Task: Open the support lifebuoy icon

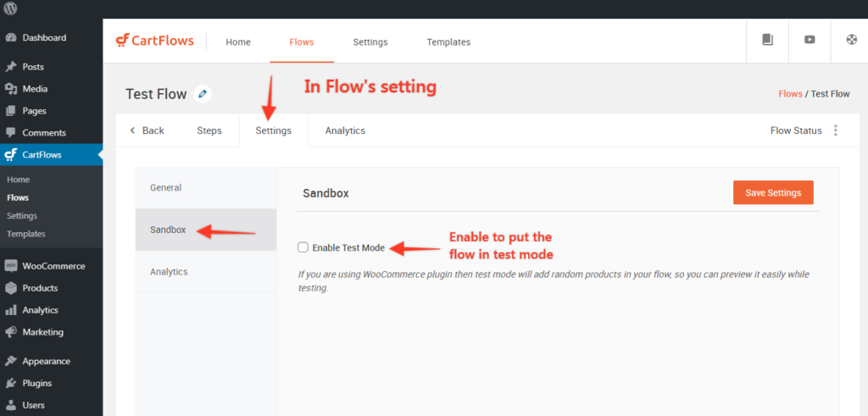Action: pos(851,40)
